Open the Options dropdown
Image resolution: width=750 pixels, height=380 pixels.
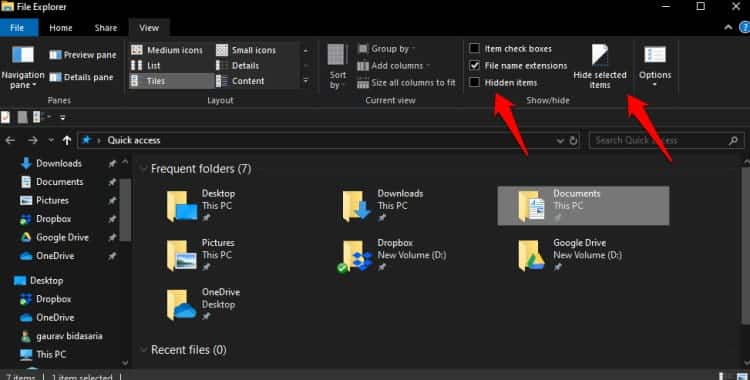point(655,67)
